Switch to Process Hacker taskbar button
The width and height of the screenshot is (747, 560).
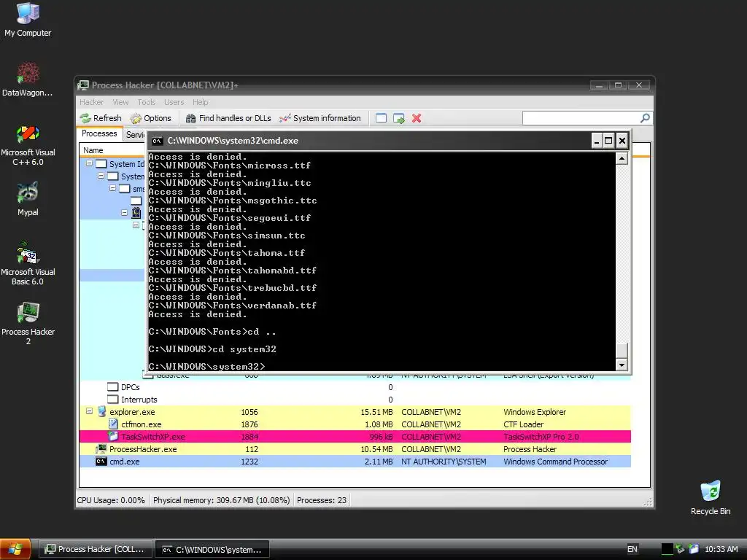[x=95, y=549]
